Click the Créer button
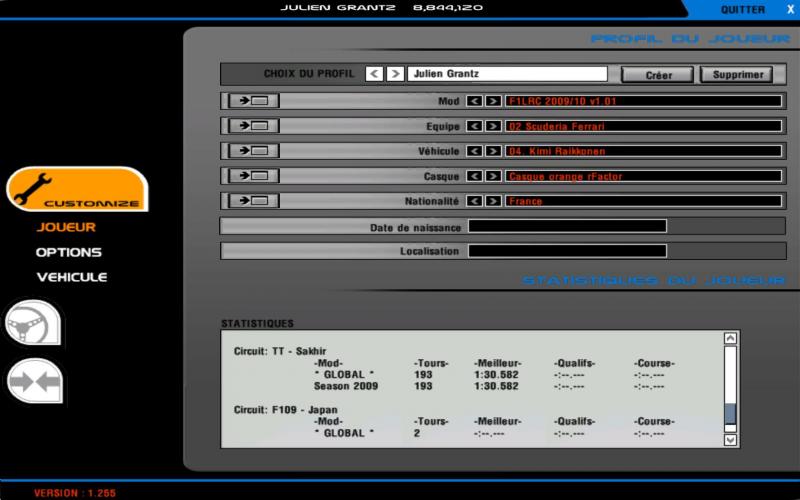Screen dimensions: 800x500 click(658, 74)
